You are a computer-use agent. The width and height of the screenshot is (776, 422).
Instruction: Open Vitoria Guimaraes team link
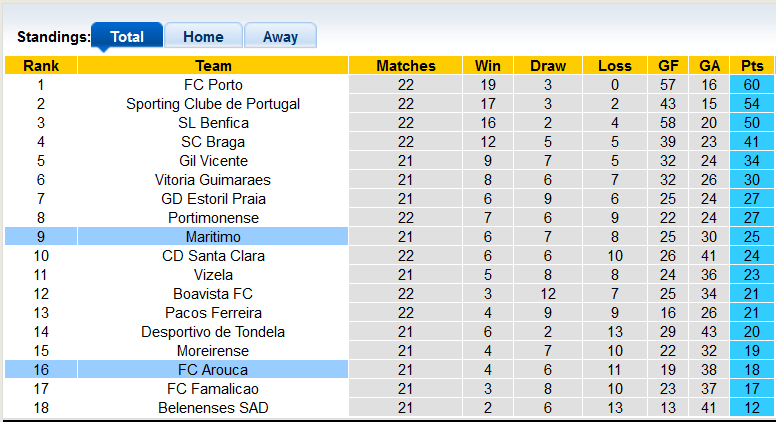coord(213,180)
